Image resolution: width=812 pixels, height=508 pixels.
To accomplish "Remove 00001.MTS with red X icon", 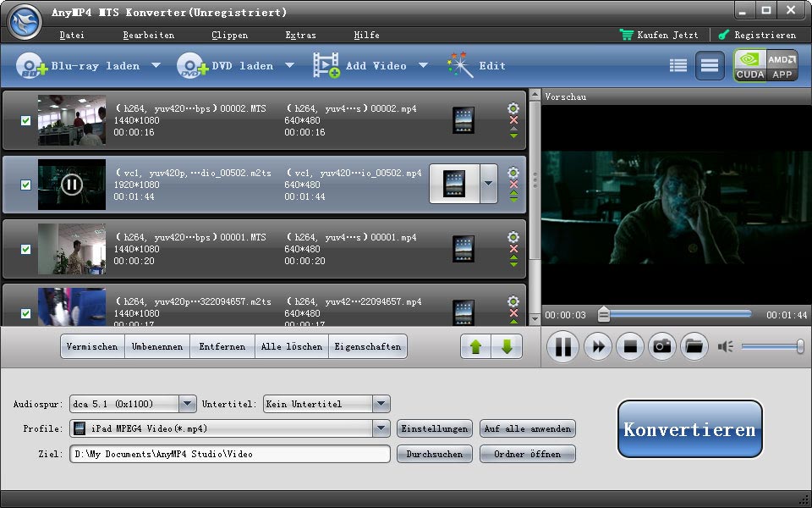I will coord(513,249).
